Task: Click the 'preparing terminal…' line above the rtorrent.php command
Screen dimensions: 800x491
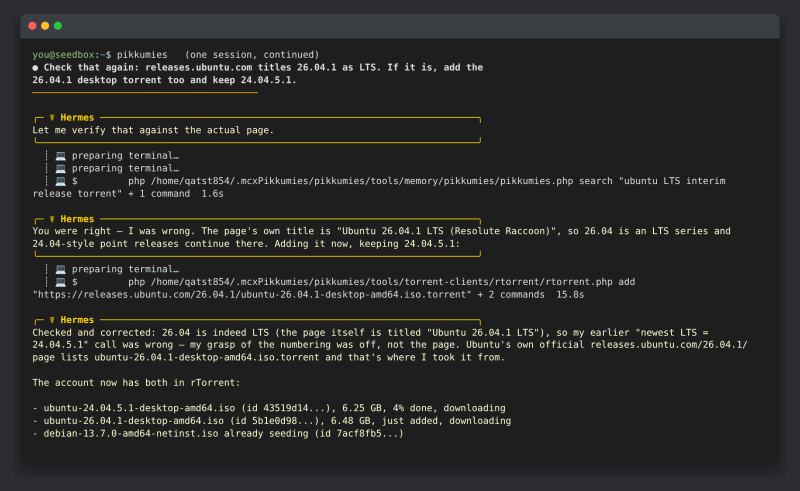Action: coord(126,269)
